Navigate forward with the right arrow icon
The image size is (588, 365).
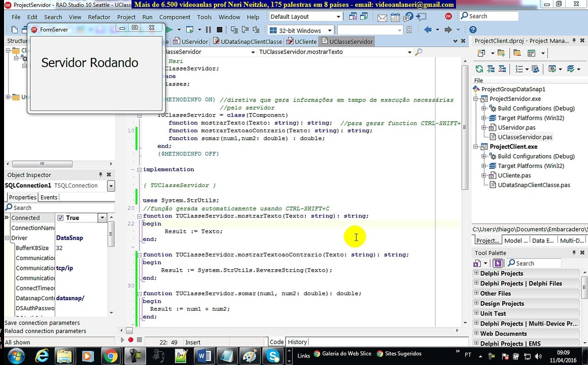(x=448, y=29)
